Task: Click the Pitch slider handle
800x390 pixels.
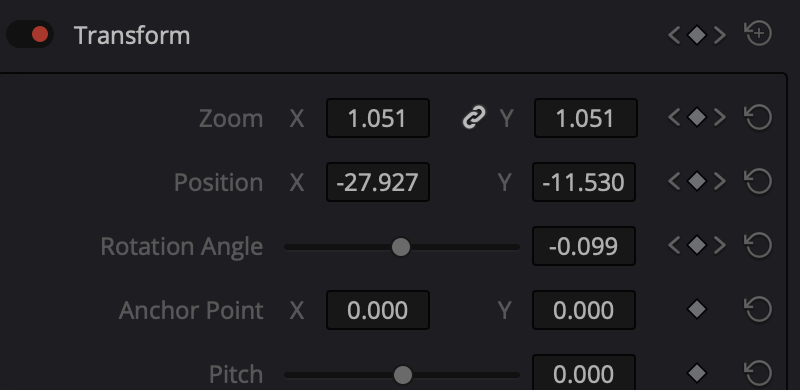Action: tap(403, 375)
